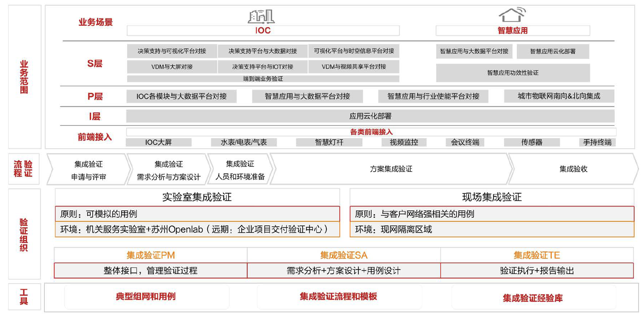Select the 集成验证PM role header

pyautogui.click(x=151, y=255)
